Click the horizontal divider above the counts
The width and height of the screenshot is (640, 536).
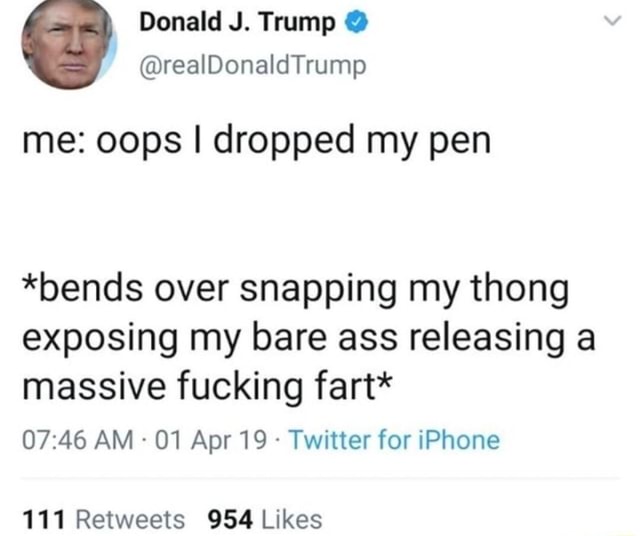pos(320,478)
